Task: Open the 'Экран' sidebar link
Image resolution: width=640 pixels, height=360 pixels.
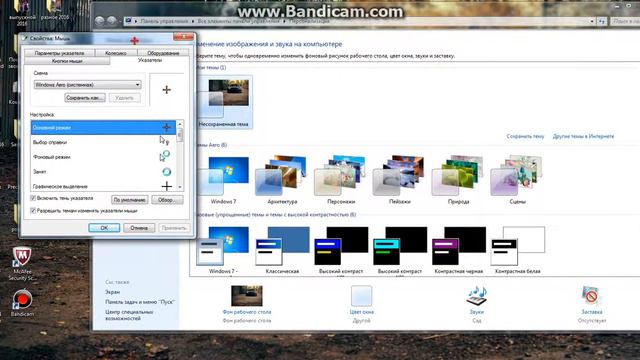Action: coord(112,292)
